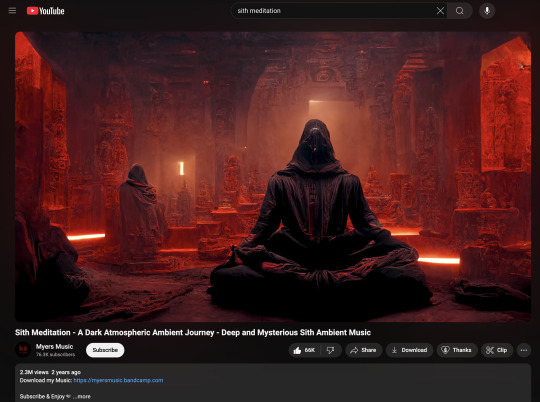The image size is (540, 402).
Task: Expand description with '...more'
Action: coord(82,396)
